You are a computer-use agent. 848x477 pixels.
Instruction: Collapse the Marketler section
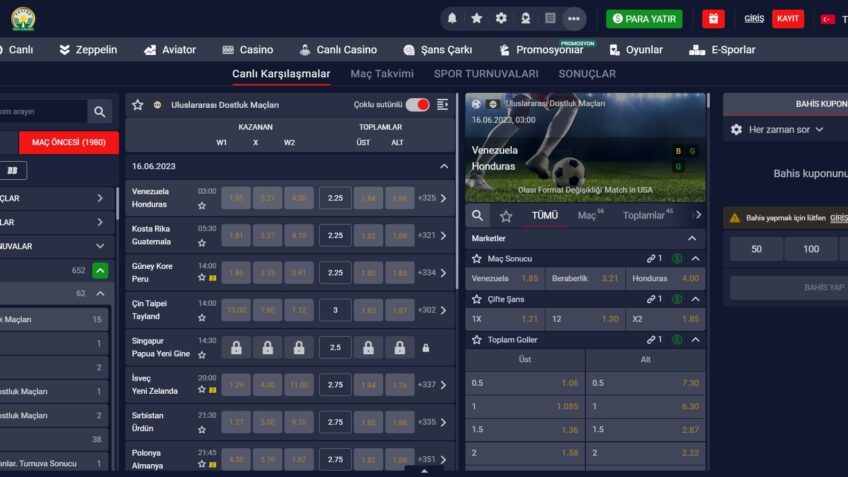click(x=691, y=238)
